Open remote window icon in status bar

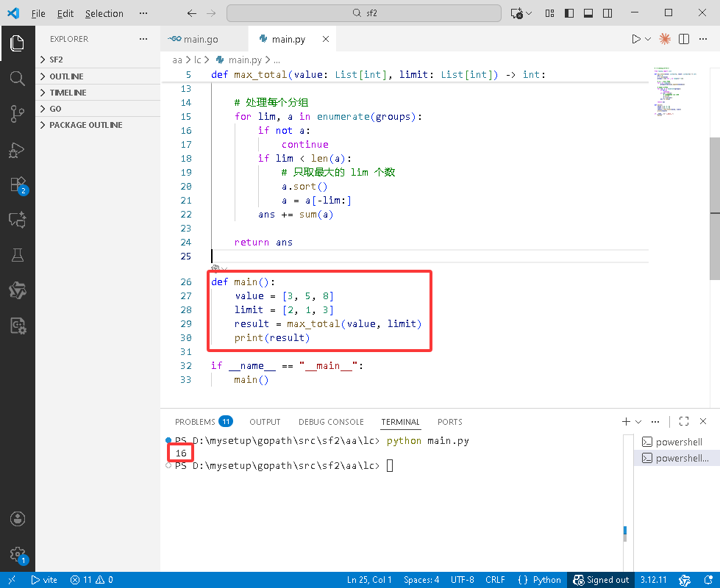[x=12, y=580]
